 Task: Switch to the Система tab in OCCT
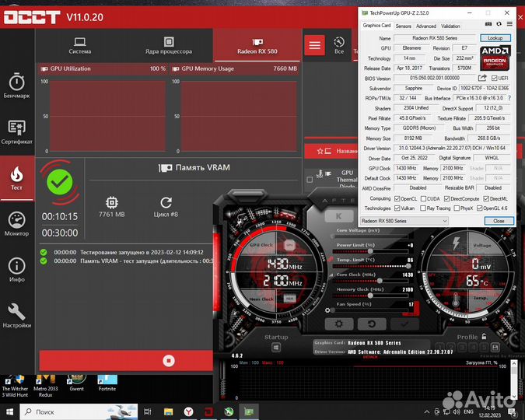(x=79, y=46)
